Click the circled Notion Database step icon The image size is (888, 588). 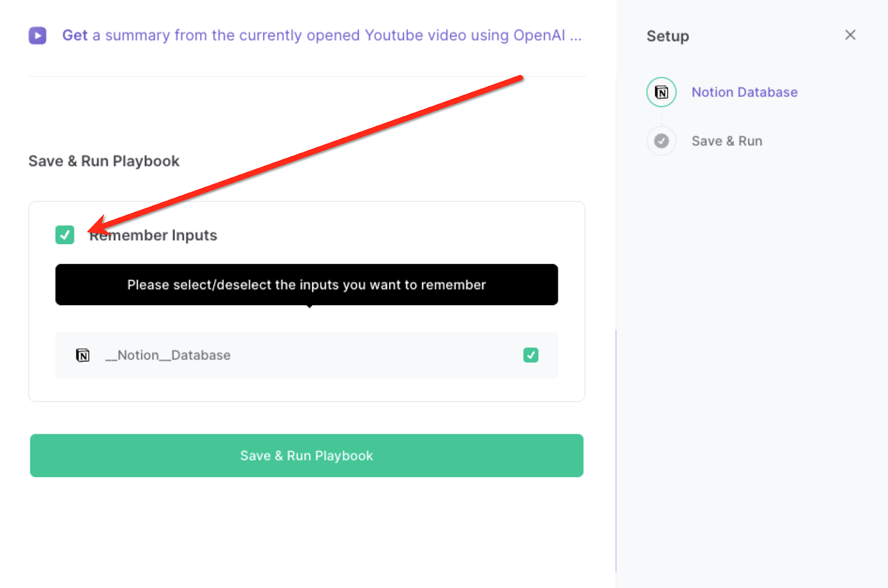click(661, 92)
